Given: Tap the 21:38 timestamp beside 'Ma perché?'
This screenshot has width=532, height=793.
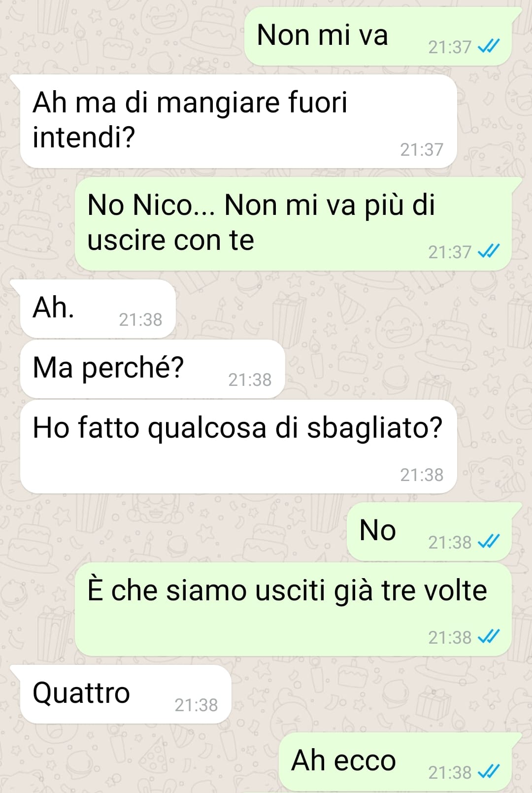Looking at the screenshot, I should click(x=250, y=379).
